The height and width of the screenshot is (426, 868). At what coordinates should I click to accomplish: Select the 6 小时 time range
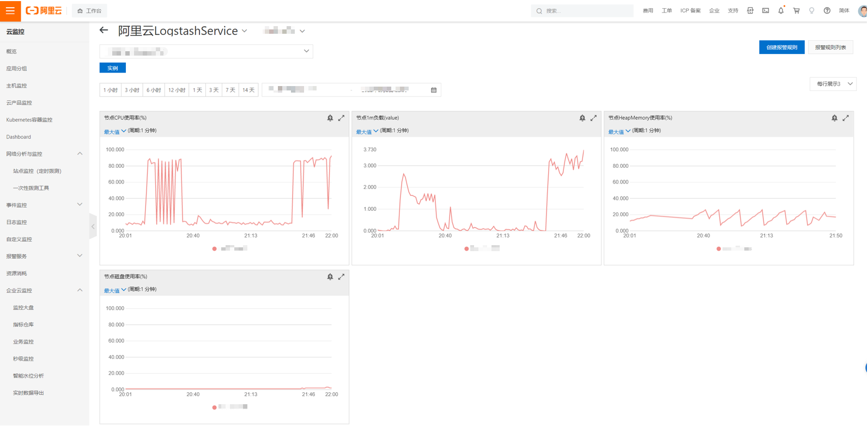154,90
